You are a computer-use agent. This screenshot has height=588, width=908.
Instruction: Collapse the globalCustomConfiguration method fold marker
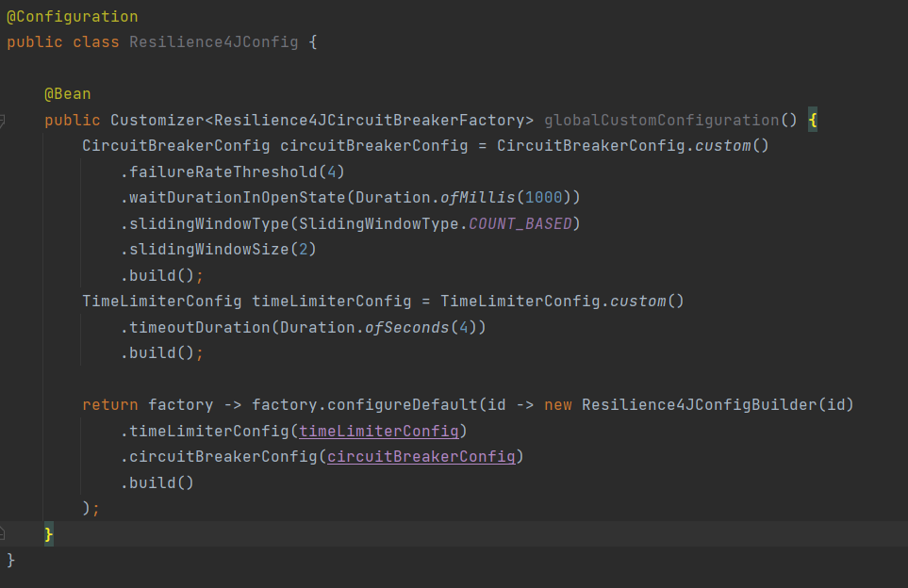click(2, 121)
